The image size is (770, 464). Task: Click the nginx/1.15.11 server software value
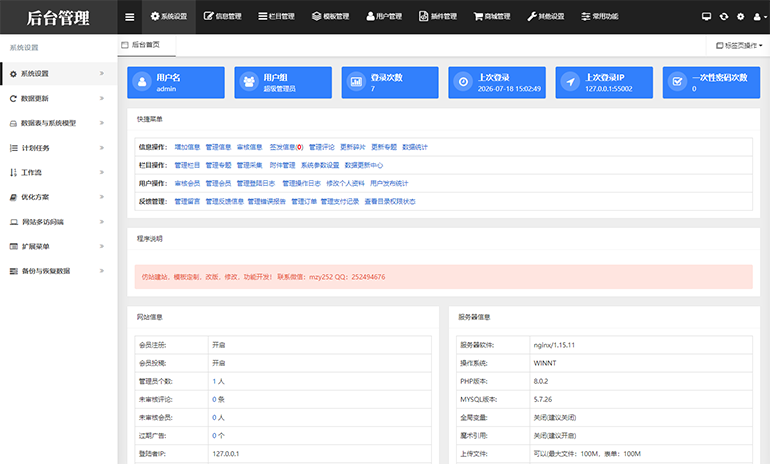[x=554, y=345]
